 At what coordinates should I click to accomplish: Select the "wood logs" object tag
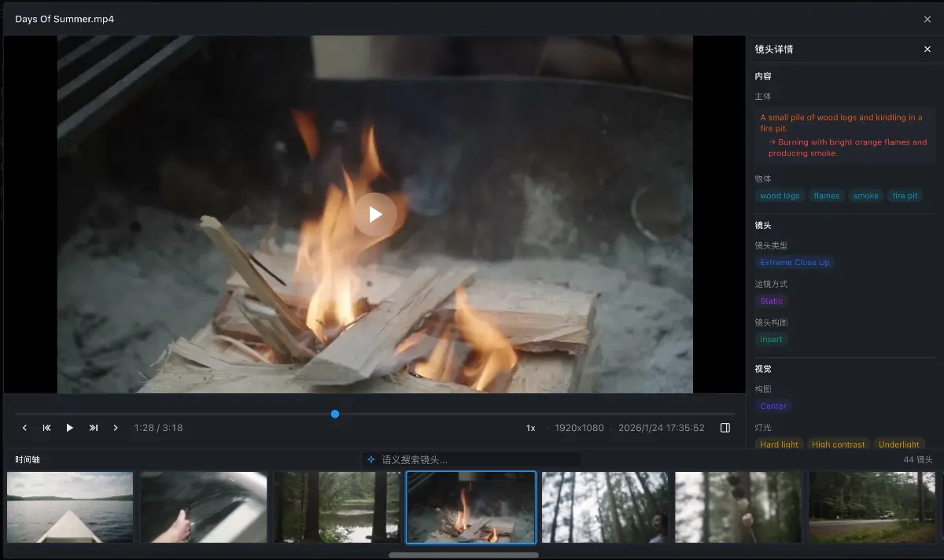pyautogui.click(x=780, y=196)
